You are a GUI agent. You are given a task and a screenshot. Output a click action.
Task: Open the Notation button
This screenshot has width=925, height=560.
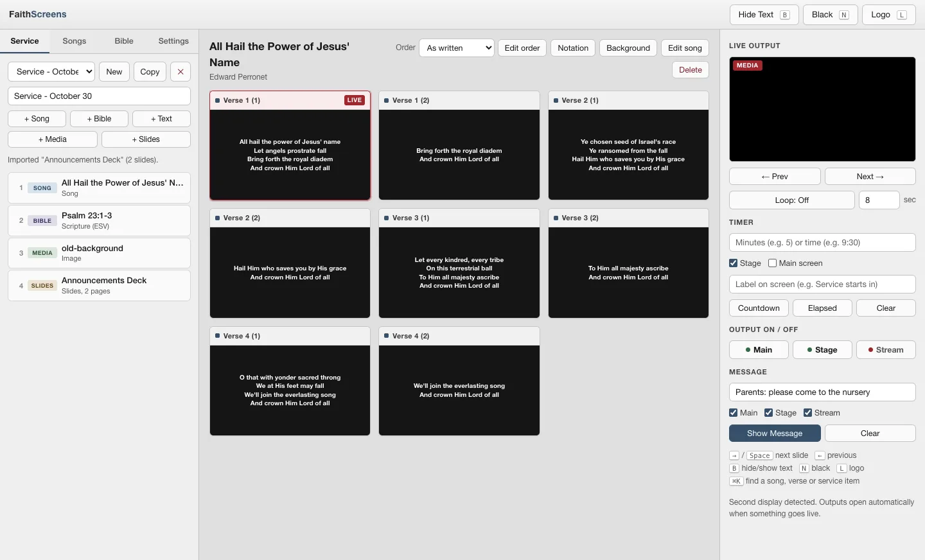pos(573,48)
